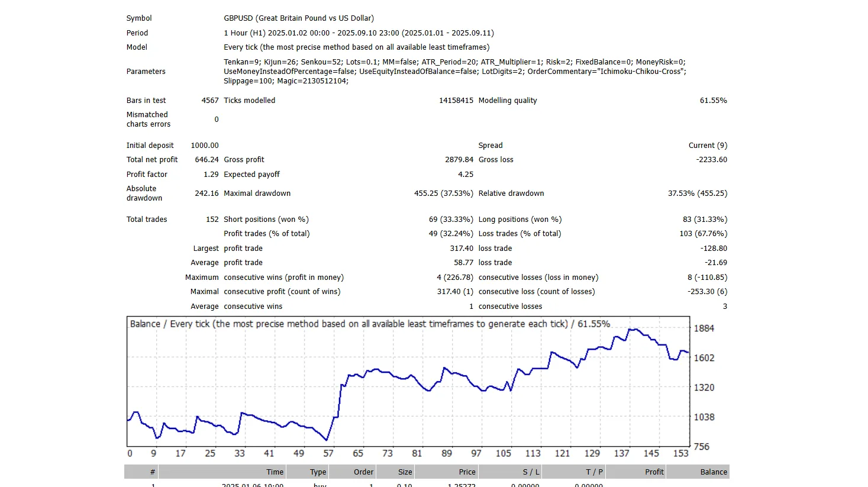This screenshot has height=487, width=868.
Task: Click the Profit column header
Action: (654, 472)
